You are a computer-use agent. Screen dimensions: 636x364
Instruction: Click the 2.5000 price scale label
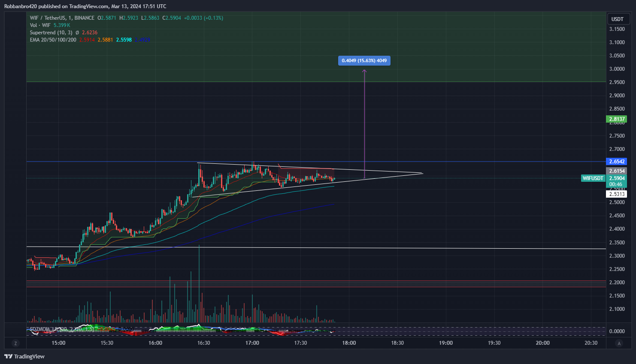click(x=617, y=202)
